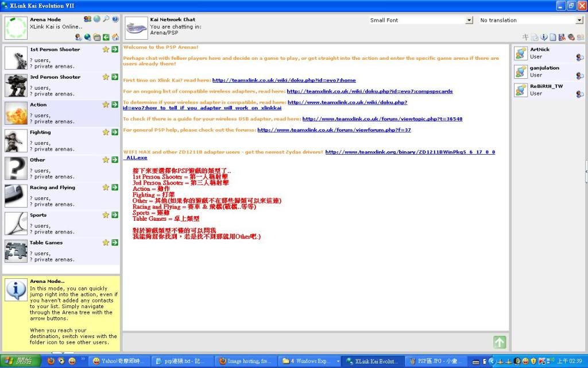The width and height of the screenshot is (588, 368).
Task: Enter the Action arena with green arrow
Action: tap(115, 105)
